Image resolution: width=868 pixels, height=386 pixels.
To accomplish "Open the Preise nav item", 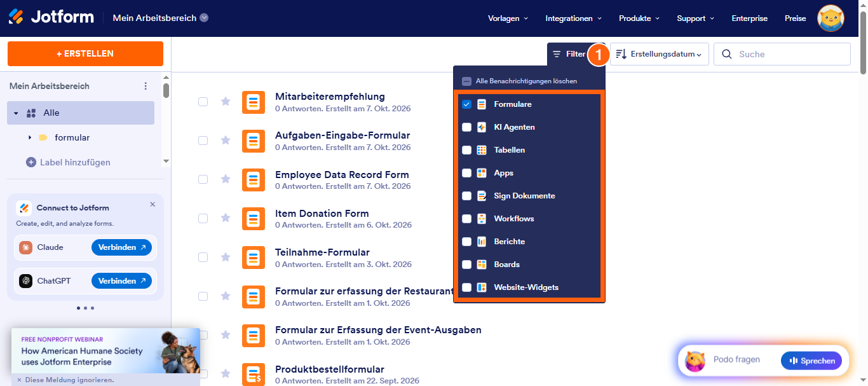I will click(795, 18).
